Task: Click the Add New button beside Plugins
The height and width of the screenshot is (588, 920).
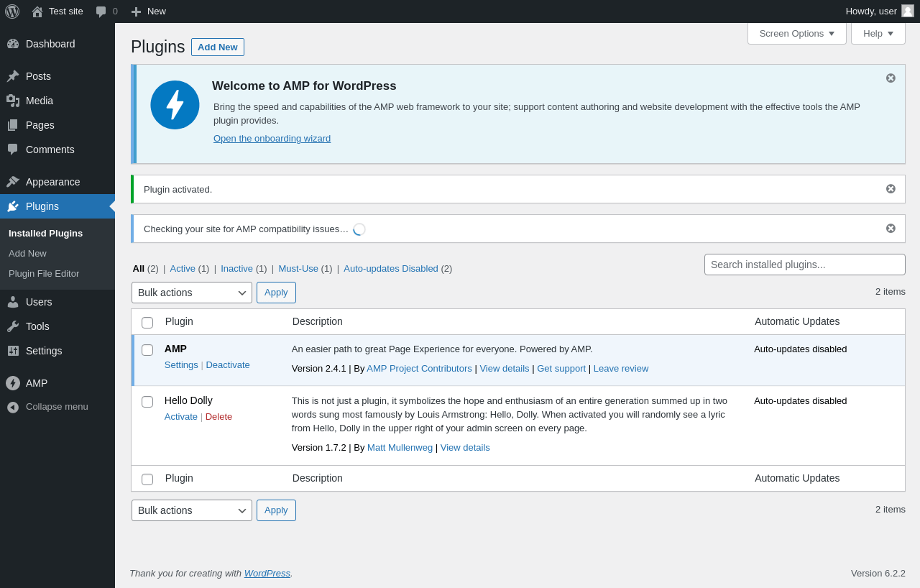Action: click(217, 47)
